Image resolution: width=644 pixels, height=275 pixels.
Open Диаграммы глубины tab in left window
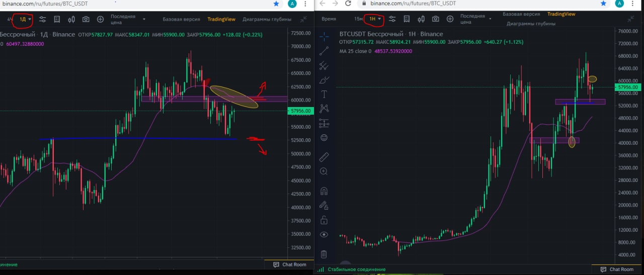pyautogui.click(x=267, y=19)
